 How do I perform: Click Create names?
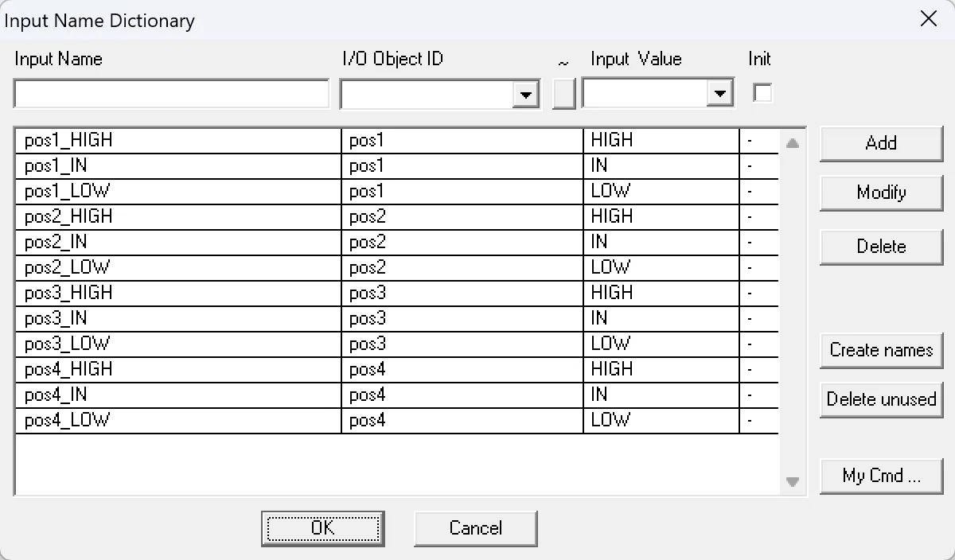point(881,350)
